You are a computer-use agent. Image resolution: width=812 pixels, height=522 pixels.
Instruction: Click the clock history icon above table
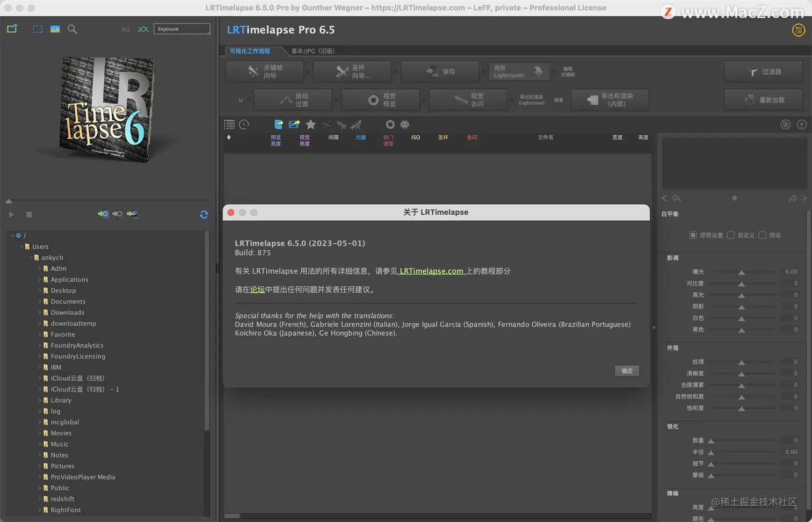tap(244, 125)
